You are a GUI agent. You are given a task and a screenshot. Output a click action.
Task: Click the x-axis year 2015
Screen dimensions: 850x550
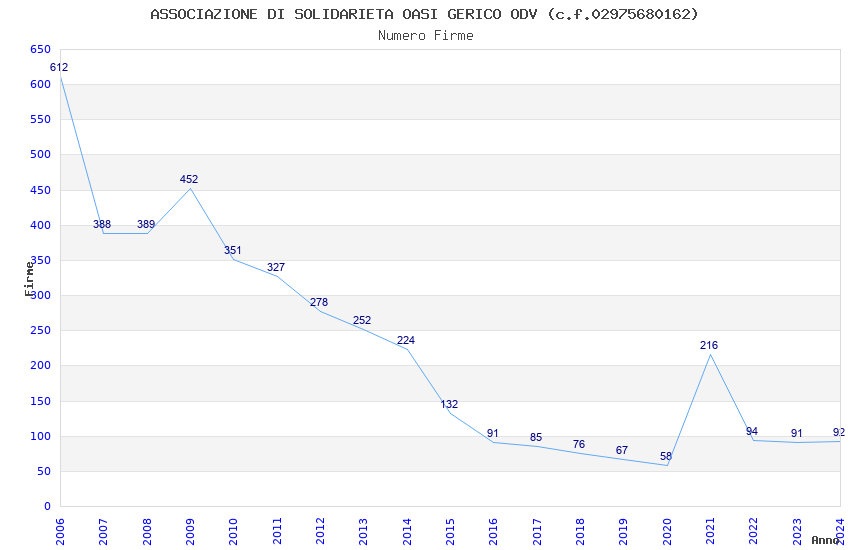pyautogui.click(x=450, y=531)
